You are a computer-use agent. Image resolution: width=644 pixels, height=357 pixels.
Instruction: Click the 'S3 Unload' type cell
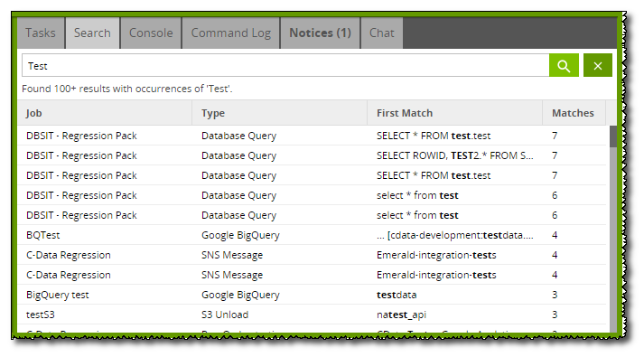click(x=225, y=315)
